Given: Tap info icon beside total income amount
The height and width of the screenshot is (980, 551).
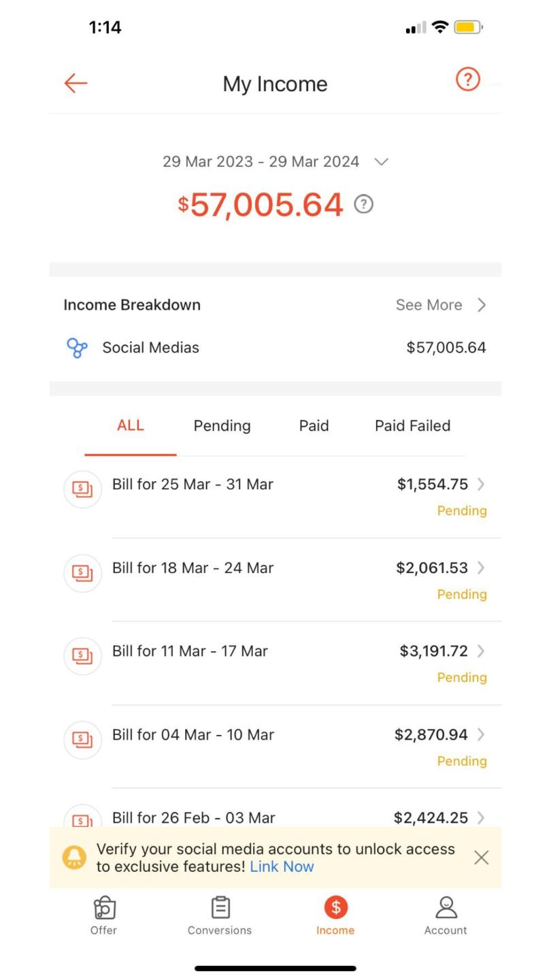Looking at the screenshot, I should [x=364, y=204].
